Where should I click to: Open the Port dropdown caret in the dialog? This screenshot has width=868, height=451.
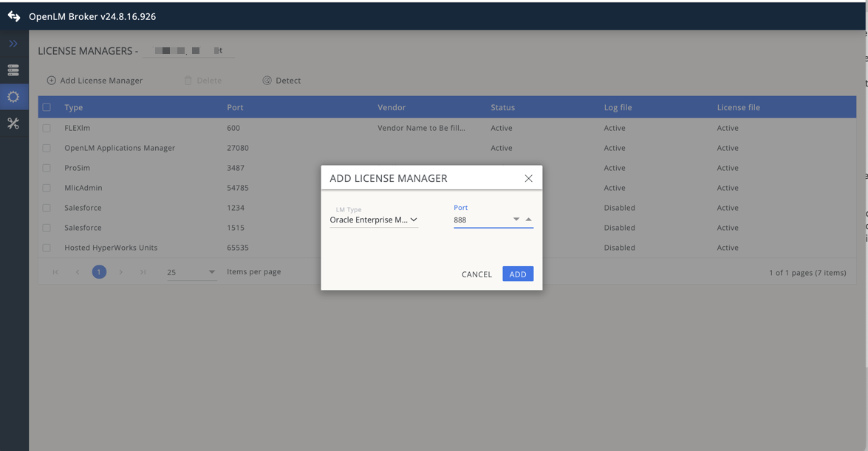tap(516, 219)
